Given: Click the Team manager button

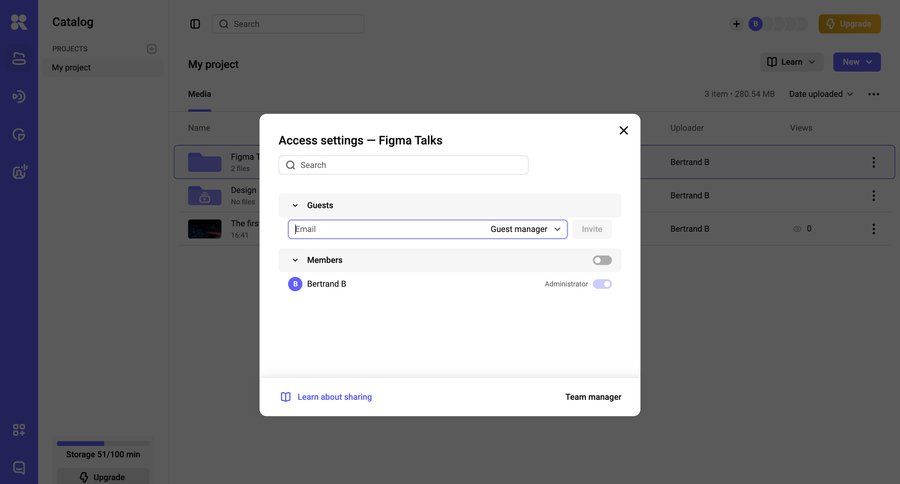Looking at the screenshot, I should coord(593,397).
